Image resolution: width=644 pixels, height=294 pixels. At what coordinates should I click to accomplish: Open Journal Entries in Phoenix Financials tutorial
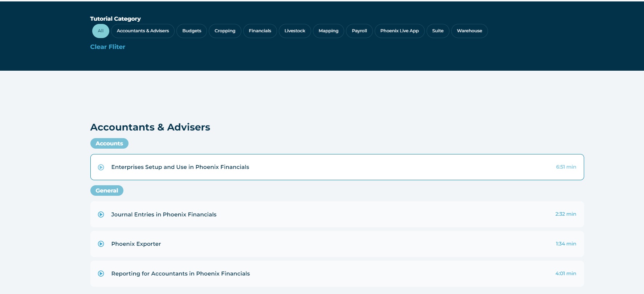point(337,215)
